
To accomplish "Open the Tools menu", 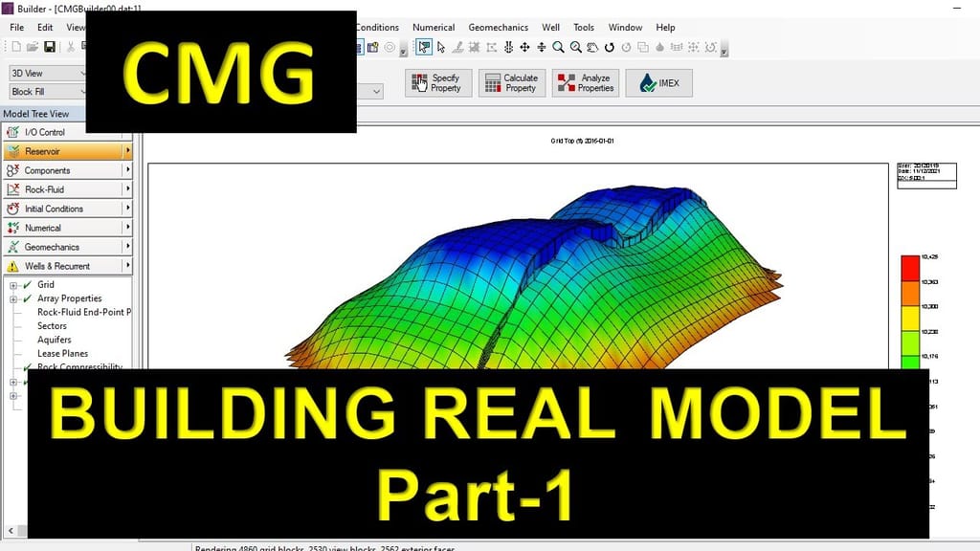I will click(584, 28).
